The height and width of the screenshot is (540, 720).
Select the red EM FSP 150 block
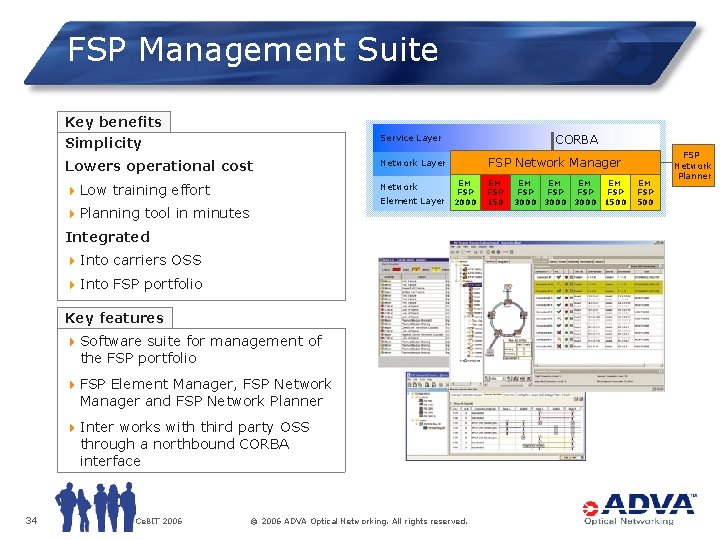(495, 192)
